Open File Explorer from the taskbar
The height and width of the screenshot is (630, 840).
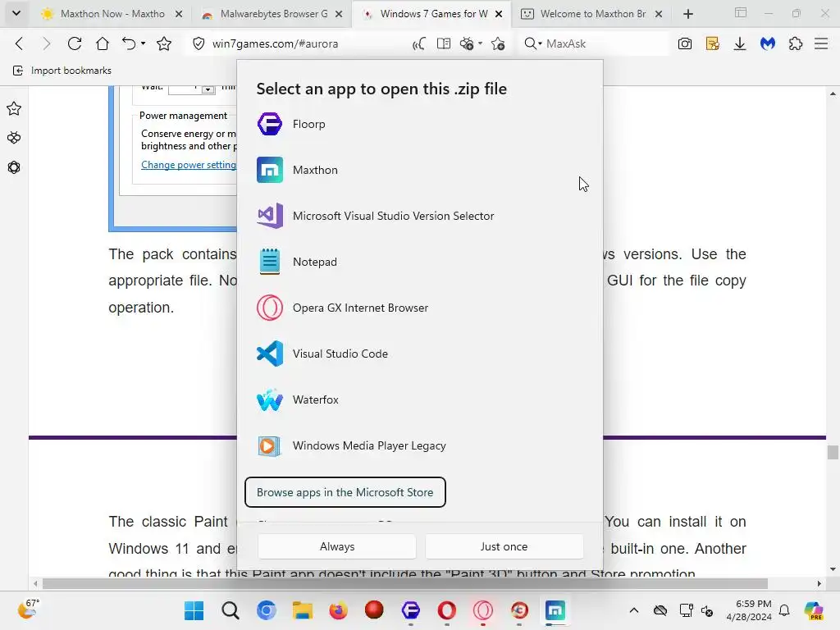click(302, 610)
